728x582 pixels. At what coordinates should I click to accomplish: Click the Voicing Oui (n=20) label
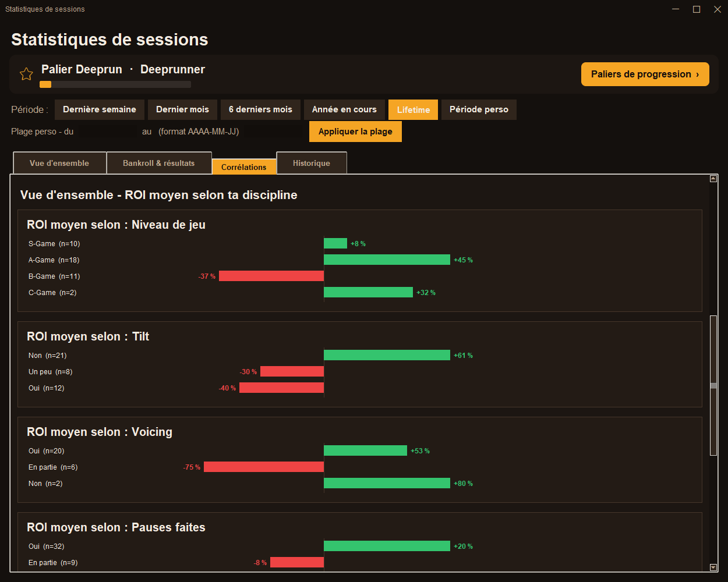[x=47, y=451]
